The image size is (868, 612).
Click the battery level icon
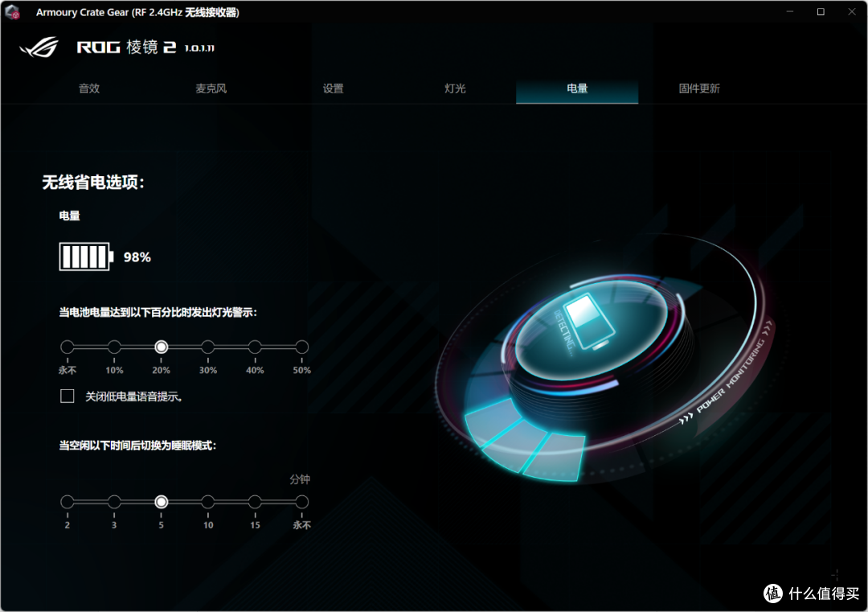86,257
